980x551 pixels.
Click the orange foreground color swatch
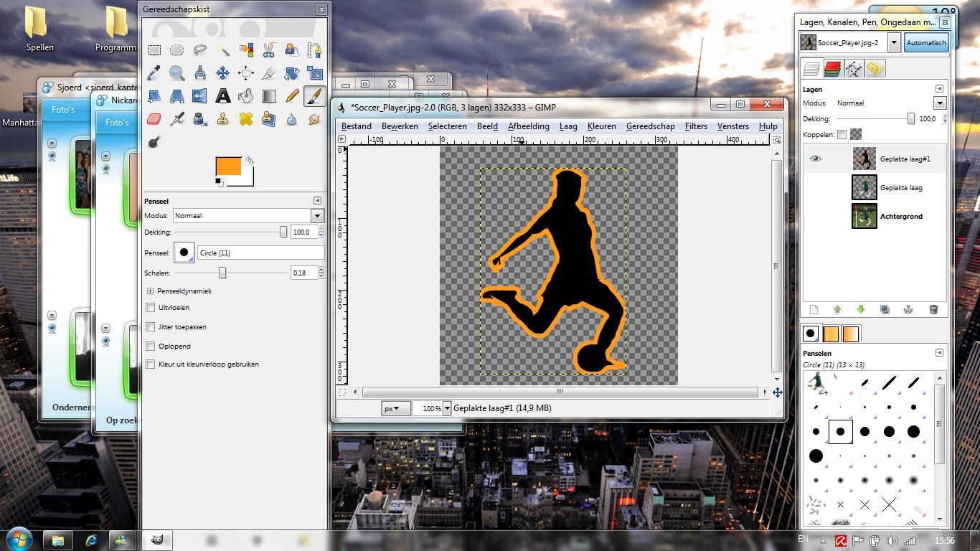point(228,166)
